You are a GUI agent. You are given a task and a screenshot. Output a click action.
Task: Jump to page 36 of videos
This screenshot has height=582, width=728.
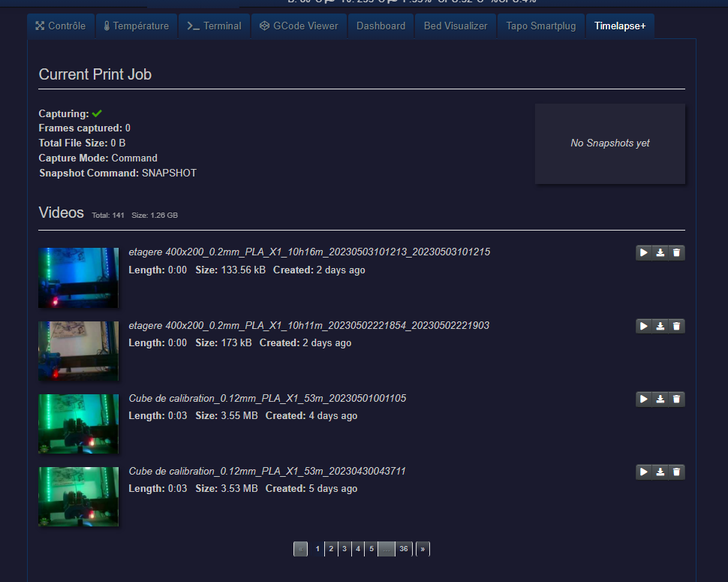pos(404,549)
